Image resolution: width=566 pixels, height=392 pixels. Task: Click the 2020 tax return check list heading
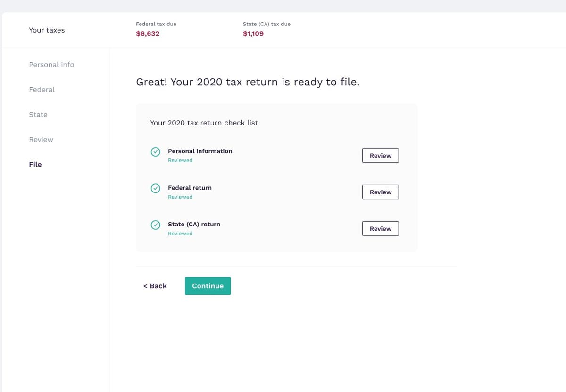point(204,123)
